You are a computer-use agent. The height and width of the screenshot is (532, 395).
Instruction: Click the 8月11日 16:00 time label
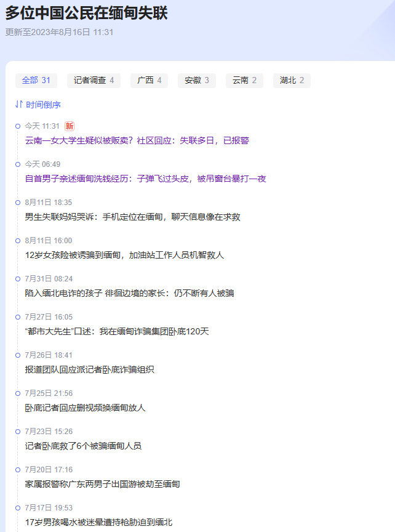click(49, 241)
